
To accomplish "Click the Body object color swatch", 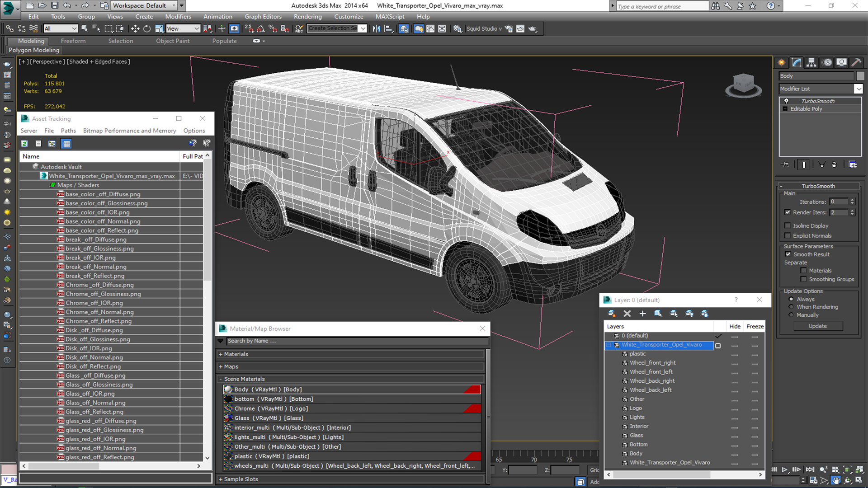I will [860, 76].
